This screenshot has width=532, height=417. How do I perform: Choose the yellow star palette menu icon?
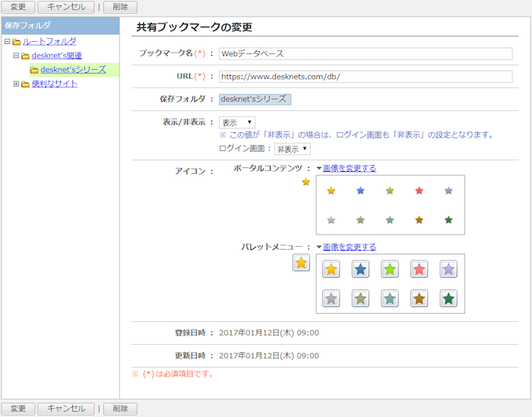331,270
